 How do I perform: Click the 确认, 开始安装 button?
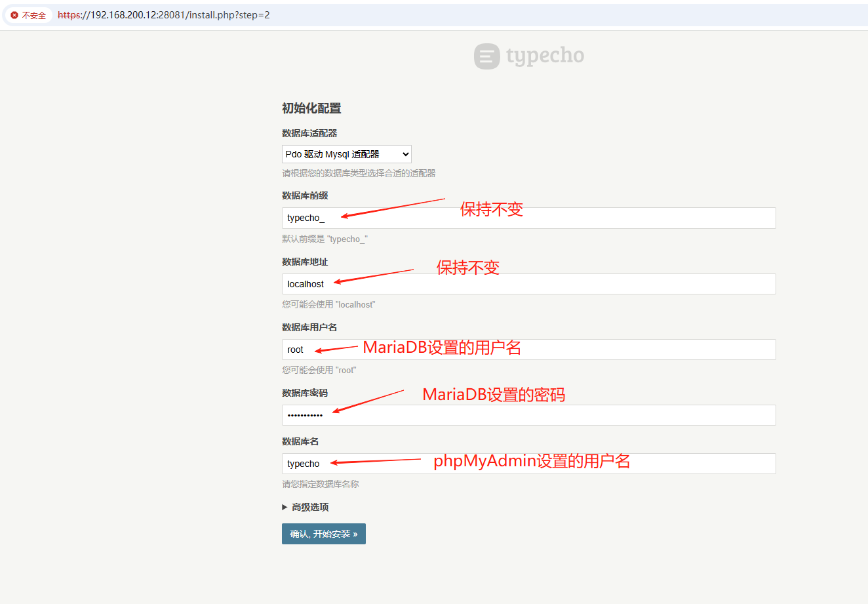click(324, 534)
